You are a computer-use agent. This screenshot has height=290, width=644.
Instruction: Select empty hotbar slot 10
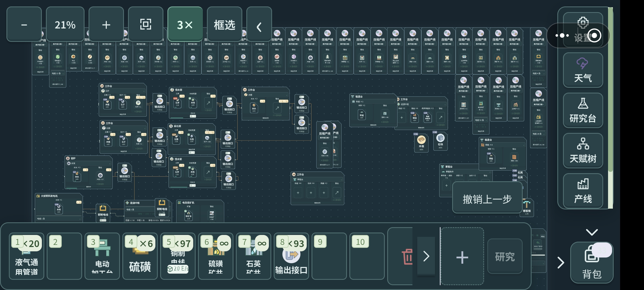coord(367,256)
